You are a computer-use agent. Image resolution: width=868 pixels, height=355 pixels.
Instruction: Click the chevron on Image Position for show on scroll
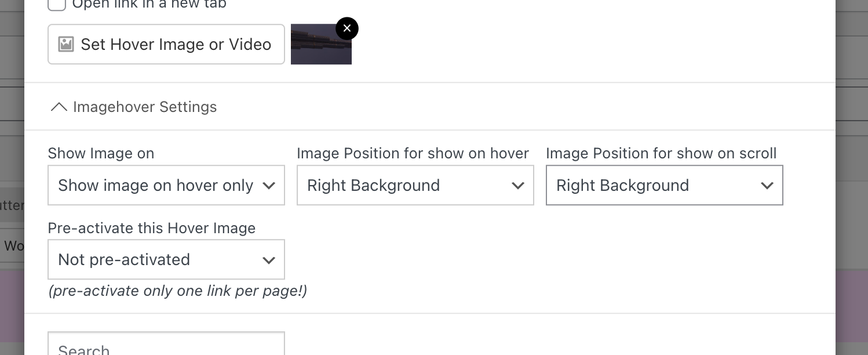point(767,185)
